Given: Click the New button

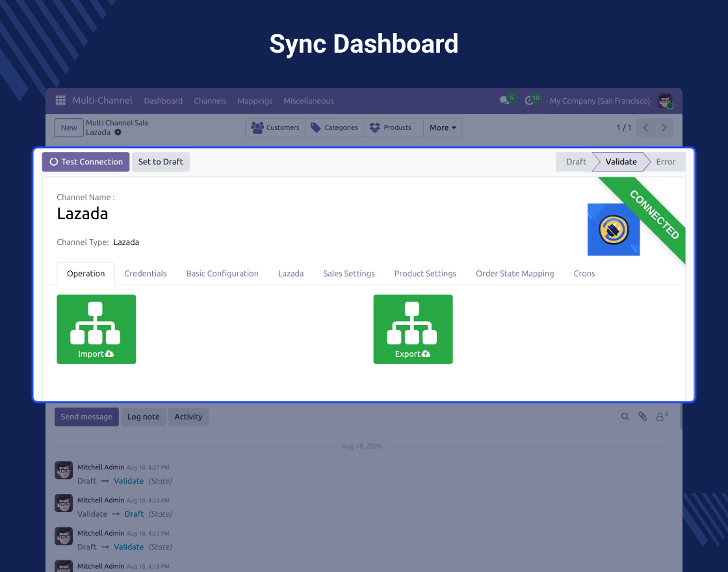Looking at the screenshot, I should coord(69,127).
